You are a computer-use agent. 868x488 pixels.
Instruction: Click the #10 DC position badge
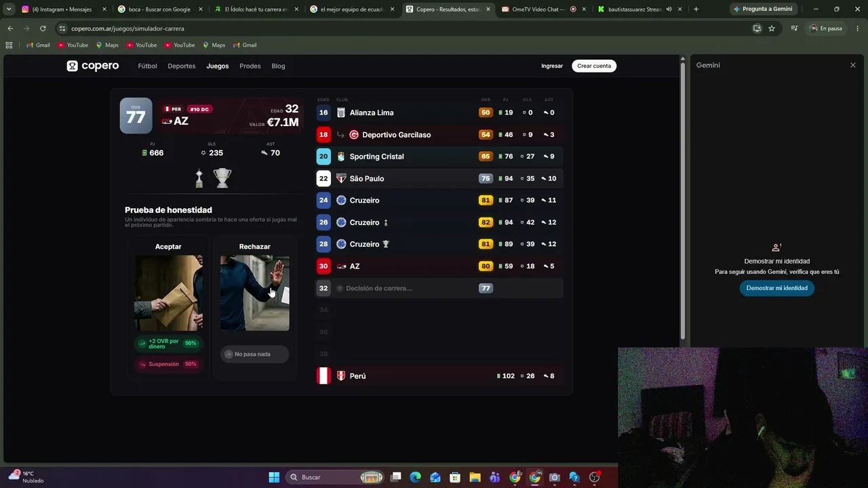(199, 109)
